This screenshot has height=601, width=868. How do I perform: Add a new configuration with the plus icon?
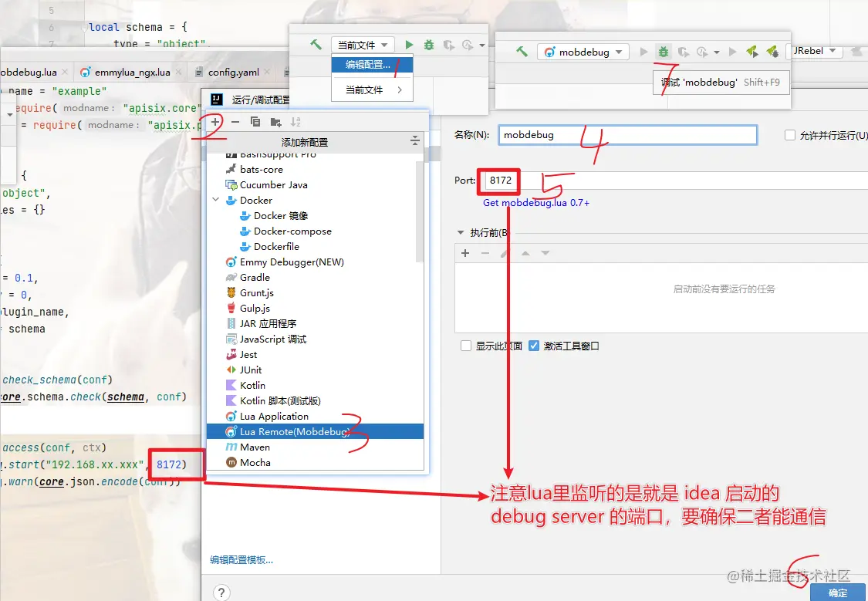(217, 121)
